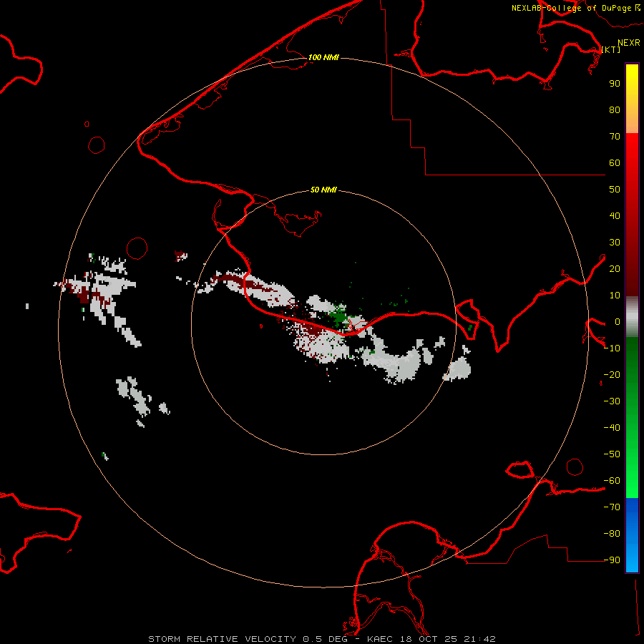This screenshot has width=644, height=644.
Task: Click the 40 value on the velocity scale
Action: (615, 216)
